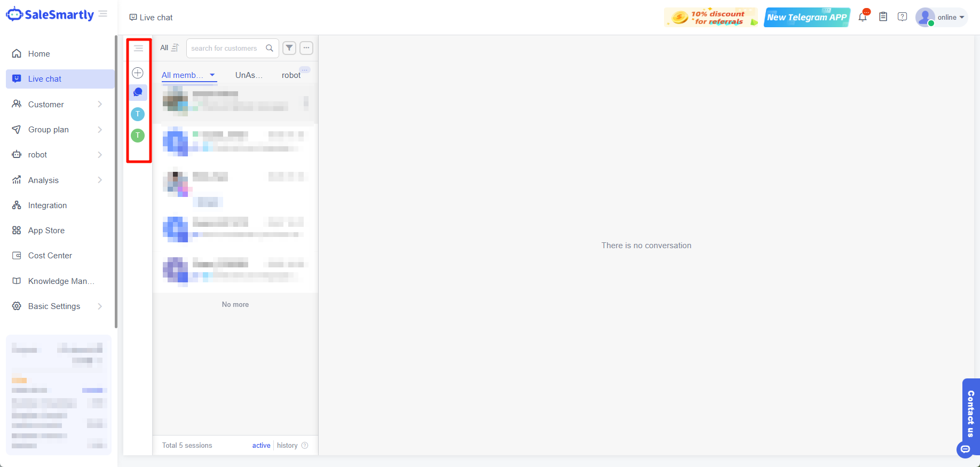The image size is (980, 467).
Task: Click the three-dot more options button
Action: [306, 48]
